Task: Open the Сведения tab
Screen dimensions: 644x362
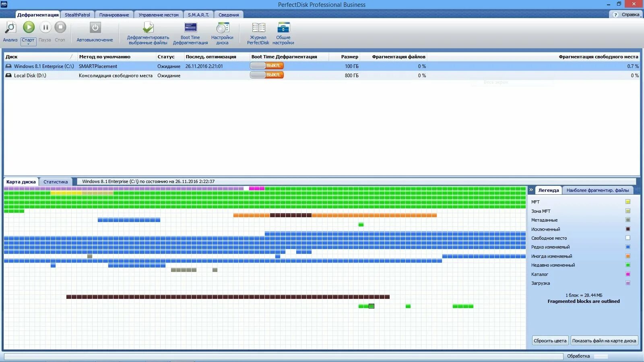Action: click(229, 15)
